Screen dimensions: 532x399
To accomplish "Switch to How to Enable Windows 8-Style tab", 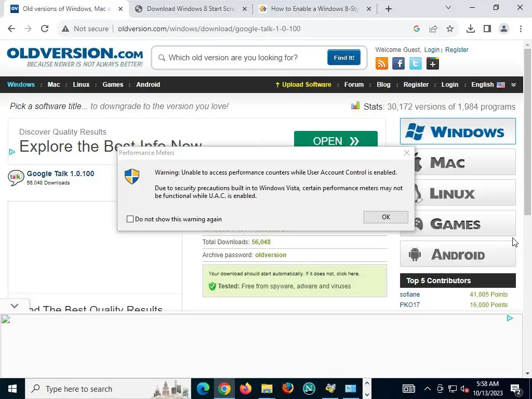I will (x=315, y=9).
